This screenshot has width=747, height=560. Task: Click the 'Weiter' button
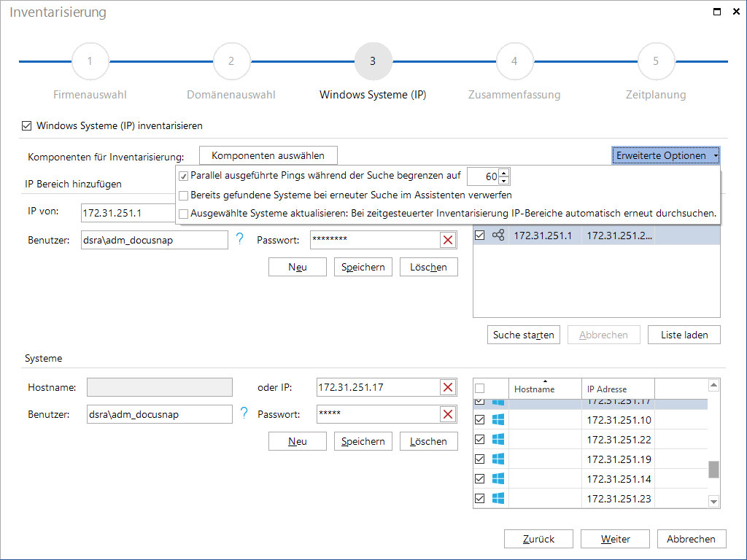point(615,539)
